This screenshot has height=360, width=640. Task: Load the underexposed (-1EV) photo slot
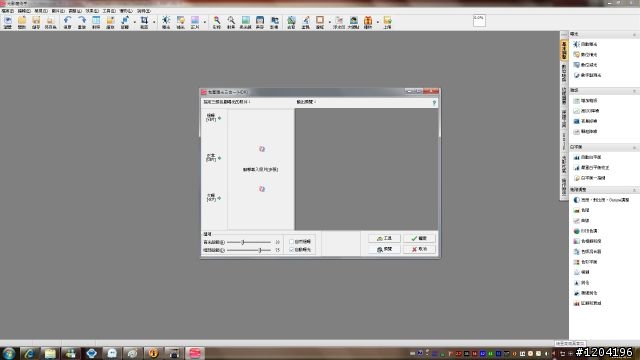click(214, 198)
